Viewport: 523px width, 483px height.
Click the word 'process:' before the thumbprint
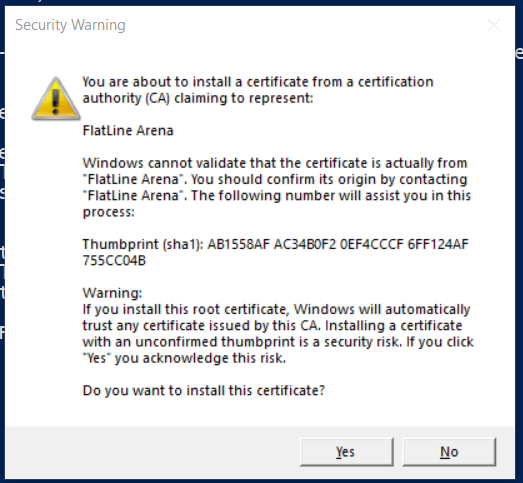click(108, 212)
